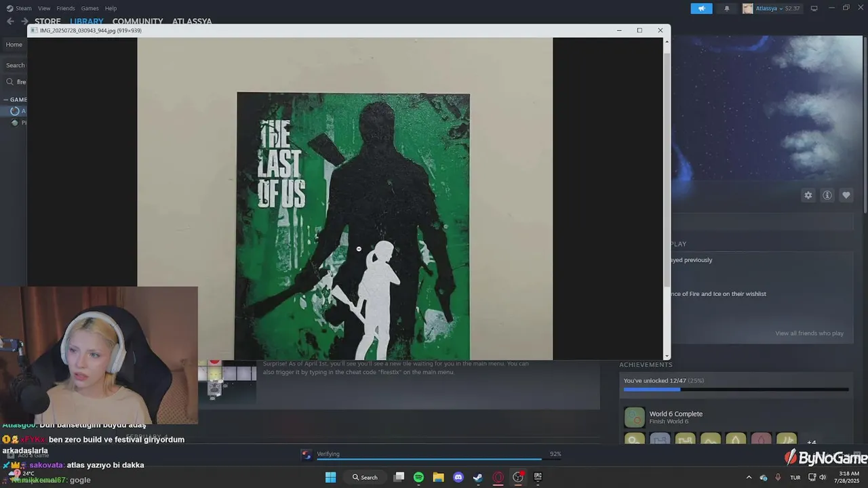This screenshot has height=488, width=868.
Task: Click the game icon beside Verifying status
Action: tap(307, 455)
